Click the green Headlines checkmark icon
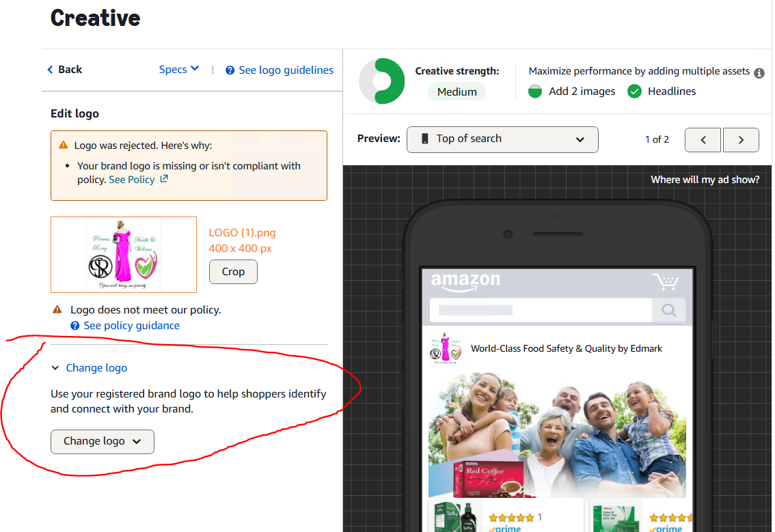This screenshot has height=532, width=775. (634, 92)
